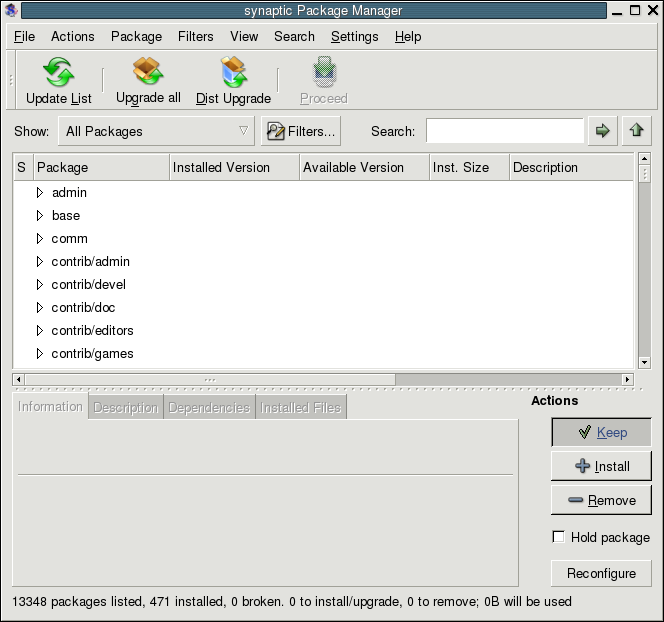This screenshot has width=664, height=622.
Task: Expand the comm section
Action: pyautogui.click(x=40, y=238)
